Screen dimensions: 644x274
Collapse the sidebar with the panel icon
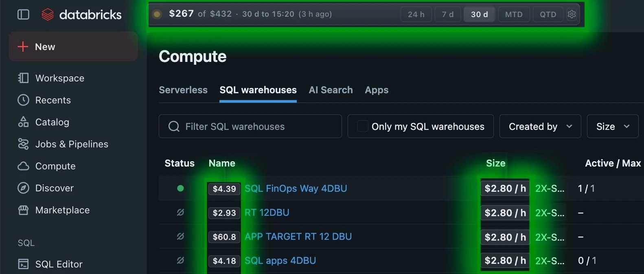tap(23, 15)
